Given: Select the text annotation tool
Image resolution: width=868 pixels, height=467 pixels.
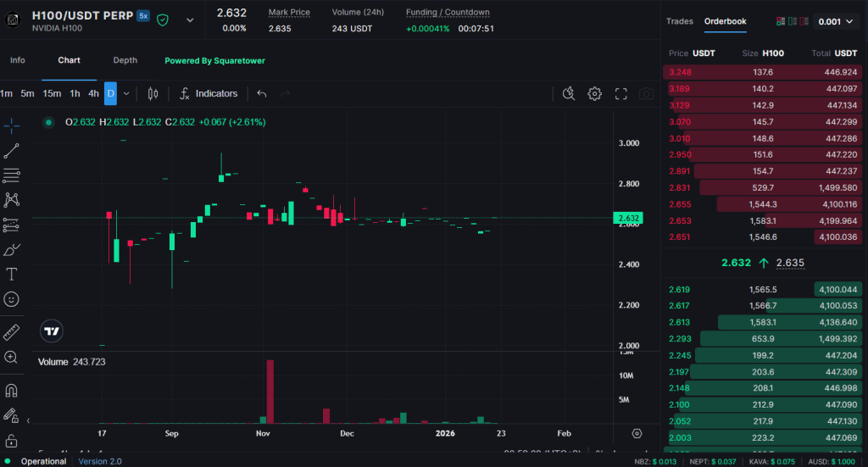Looking at the screenshot, I should (x=11, y=275).
